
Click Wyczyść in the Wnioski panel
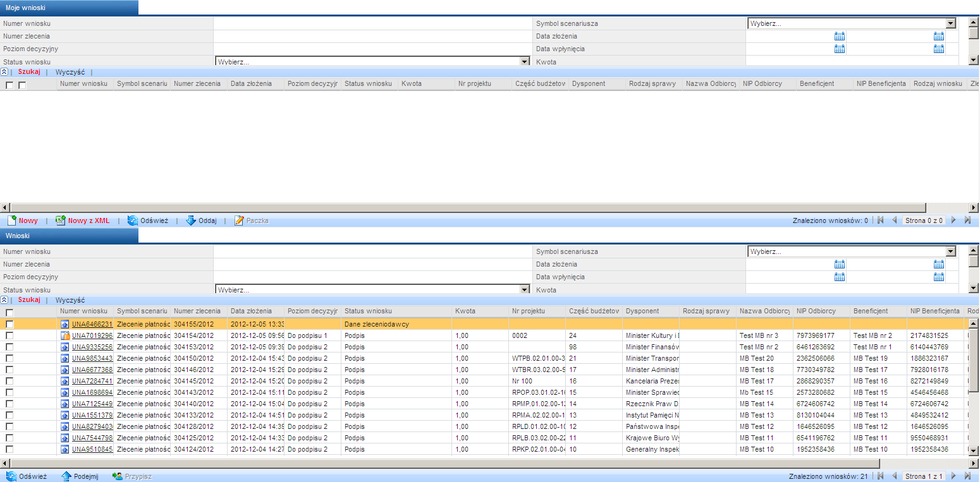tap(70, 300)
